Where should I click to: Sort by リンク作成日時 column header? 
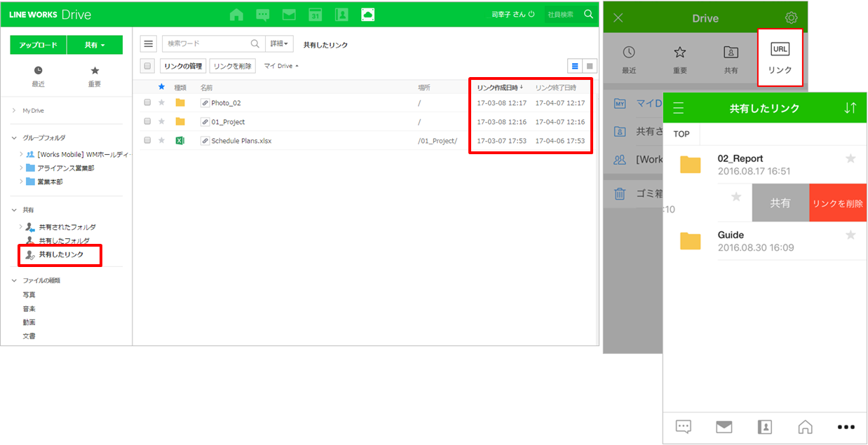point(499,88)
